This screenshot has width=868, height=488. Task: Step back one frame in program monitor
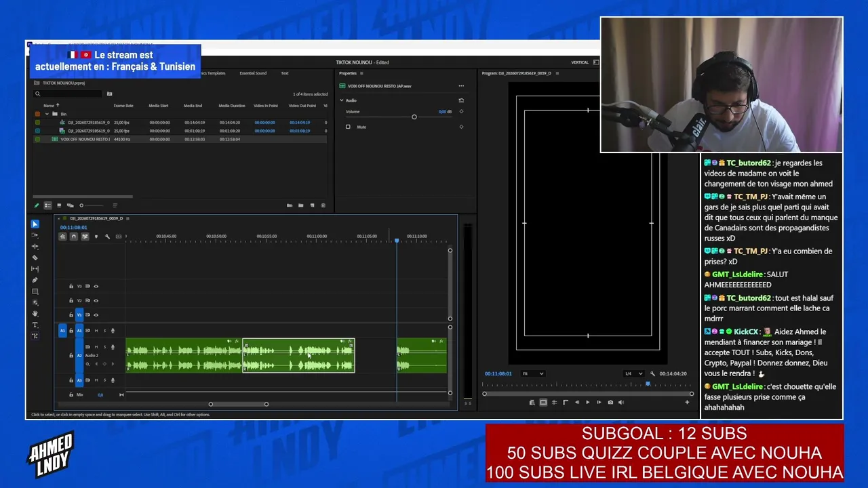577,403
